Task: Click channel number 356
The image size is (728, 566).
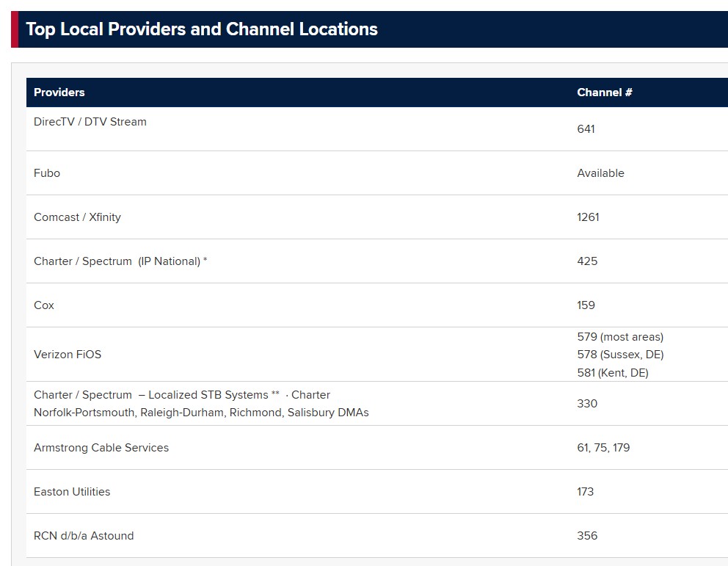Action: pyautogui.click(x=587, y=536)
